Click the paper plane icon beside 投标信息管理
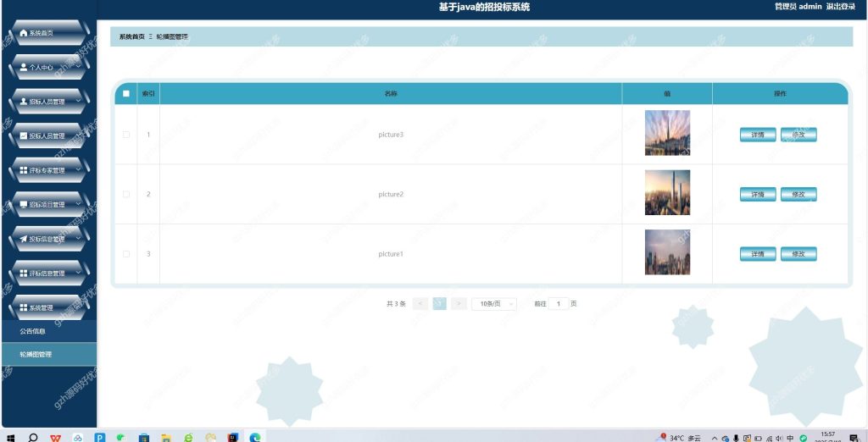Viewport: 868px width, 442px height. tap(23, 239)
